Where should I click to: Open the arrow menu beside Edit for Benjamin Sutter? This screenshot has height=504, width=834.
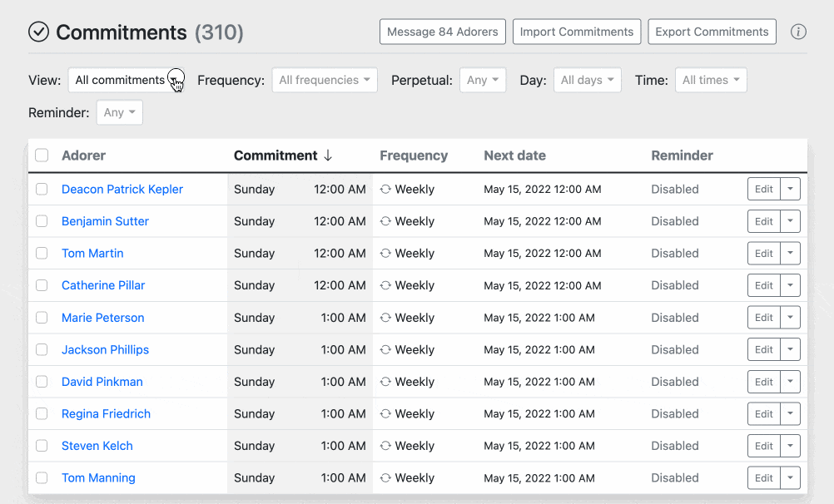click(x=790, y=221)
